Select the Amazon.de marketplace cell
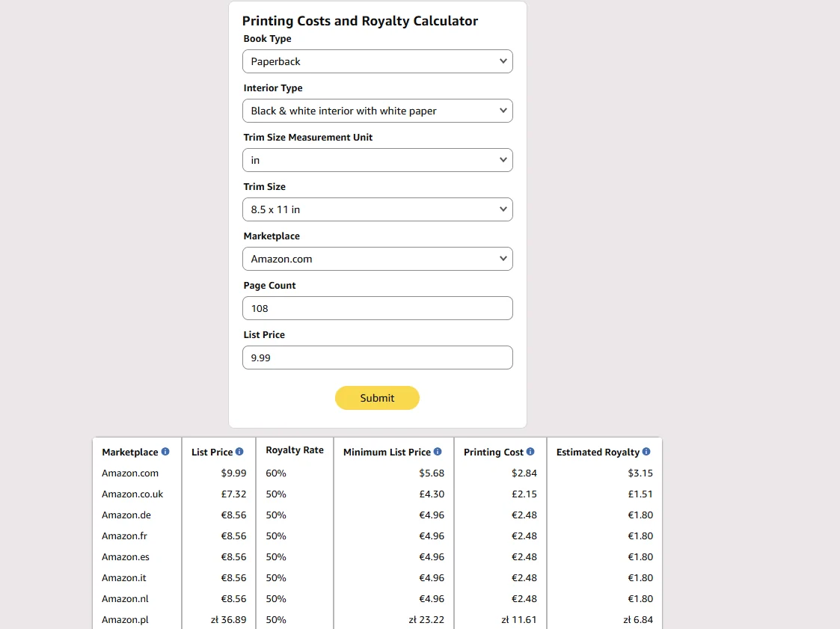840x629 pixels. point(126,515)
